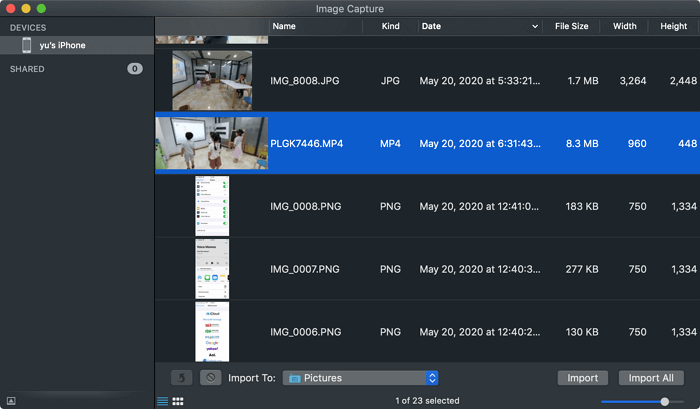Adjust the thumbnail size slider

(665, 401)
